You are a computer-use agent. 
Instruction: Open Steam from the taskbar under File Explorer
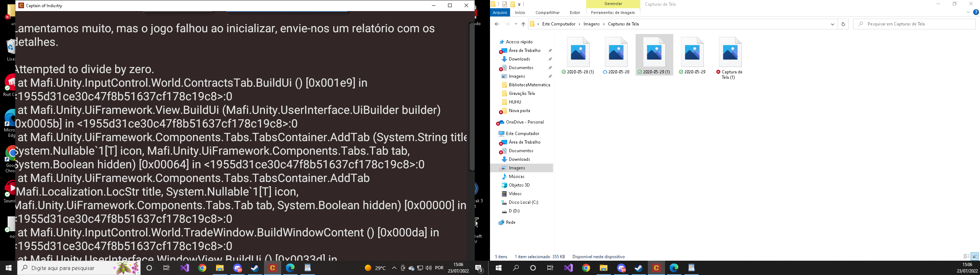click(639, 268)
